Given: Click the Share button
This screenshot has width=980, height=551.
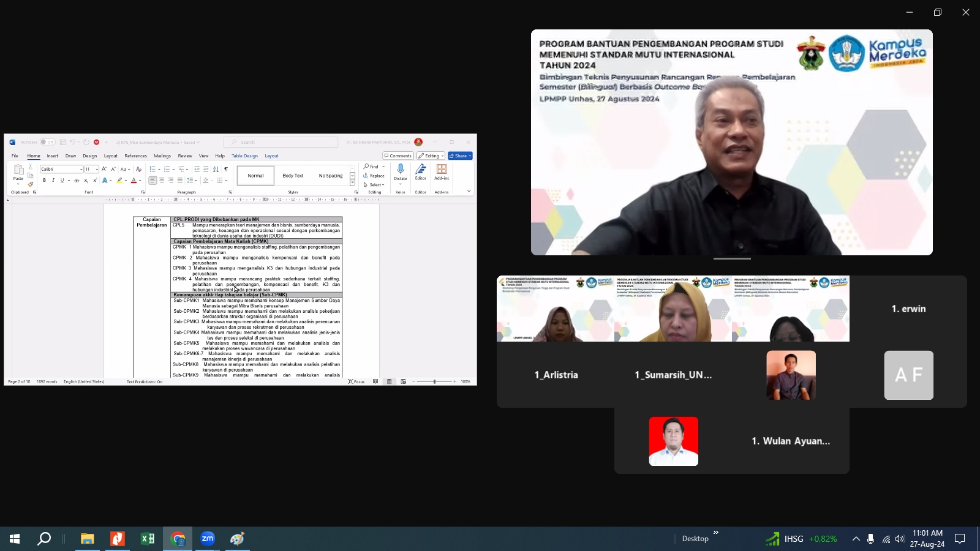Looking at the screenshot, I should point(459,156).
